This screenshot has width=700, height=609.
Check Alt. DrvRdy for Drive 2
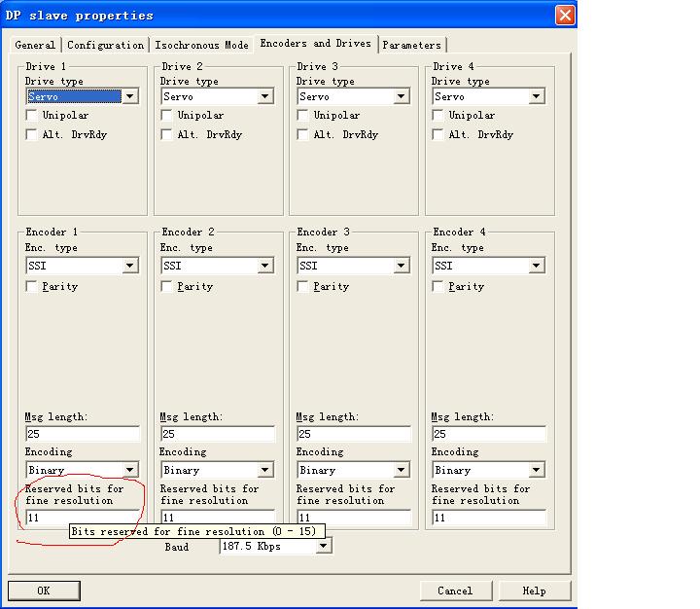pyautogui.click(x=166, y=134)
